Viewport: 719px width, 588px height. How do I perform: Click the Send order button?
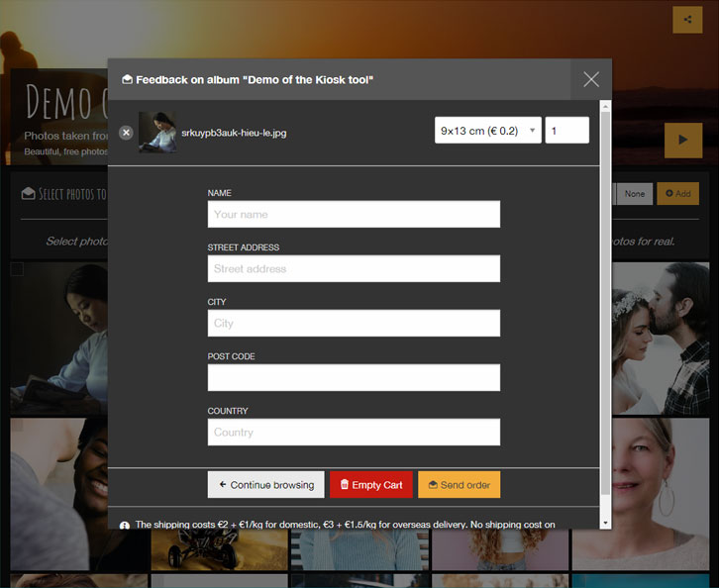point(459,484)
